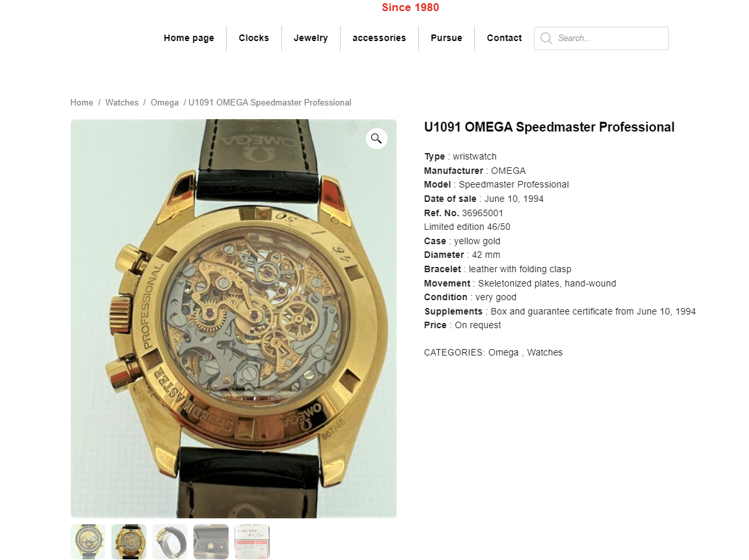Open the Contact menu item

point(504,38)
